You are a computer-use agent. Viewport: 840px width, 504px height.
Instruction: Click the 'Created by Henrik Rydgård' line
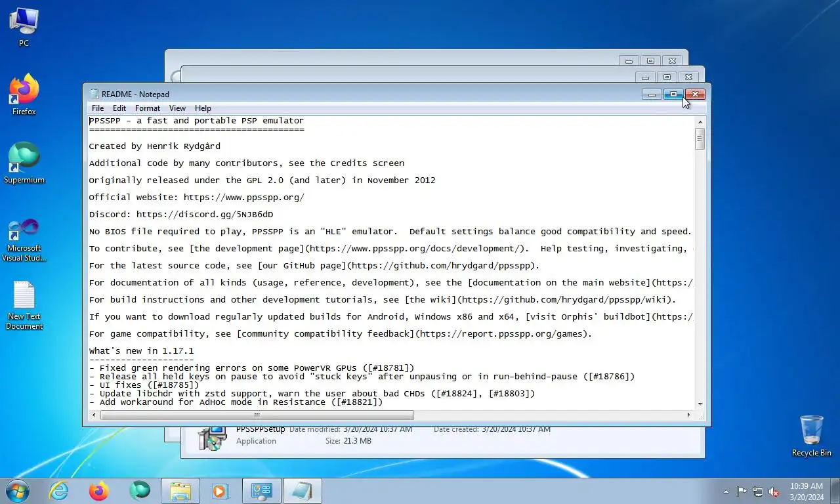coord(155,146)
